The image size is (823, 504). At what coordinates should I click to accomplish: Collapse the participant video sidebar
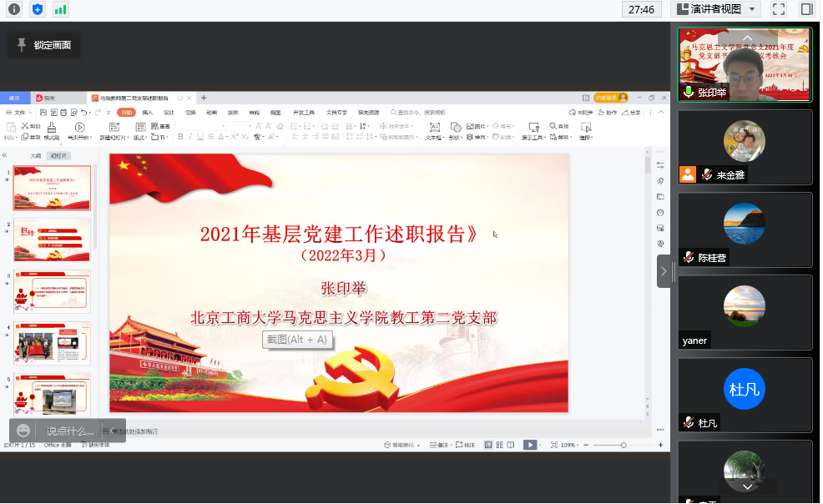pyautogui.click(x=664, y=271)
